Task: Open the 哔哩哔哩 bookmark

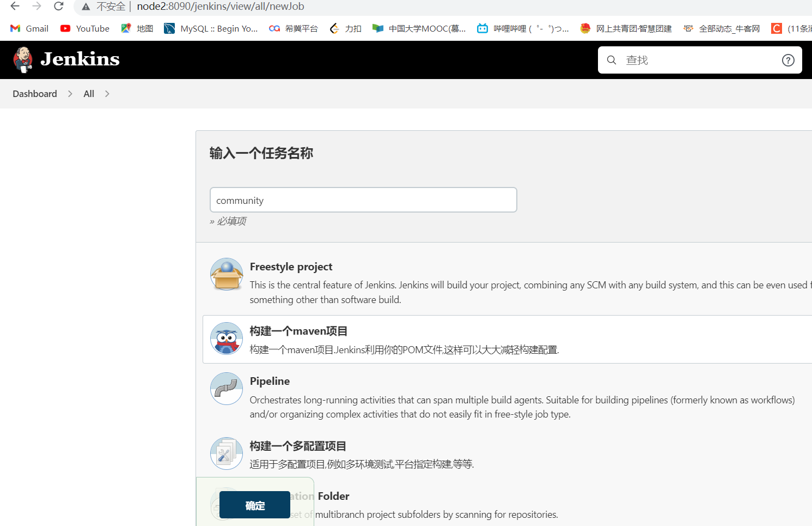Action: [x=523, y=28]
